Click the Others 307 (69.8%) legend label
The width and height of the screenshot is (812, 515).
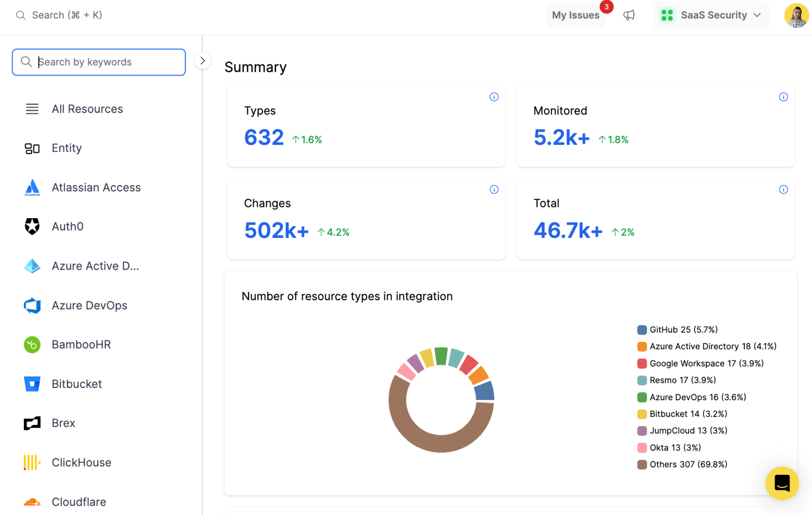click(689, 465)
